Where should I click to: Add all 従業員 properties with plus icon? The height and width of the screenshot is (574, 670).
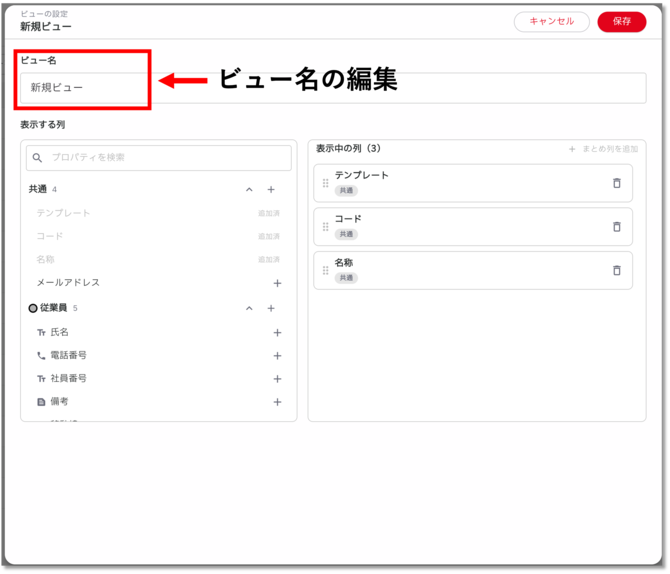tap(271, 308)
